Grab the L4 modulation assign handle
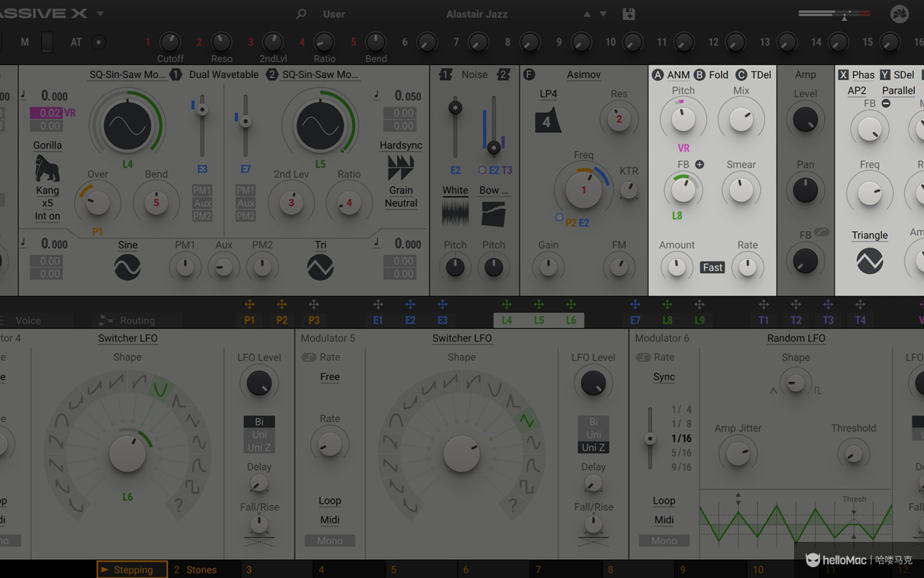The height and width of the screenshot is (578, 924). (x=507, y=305)
